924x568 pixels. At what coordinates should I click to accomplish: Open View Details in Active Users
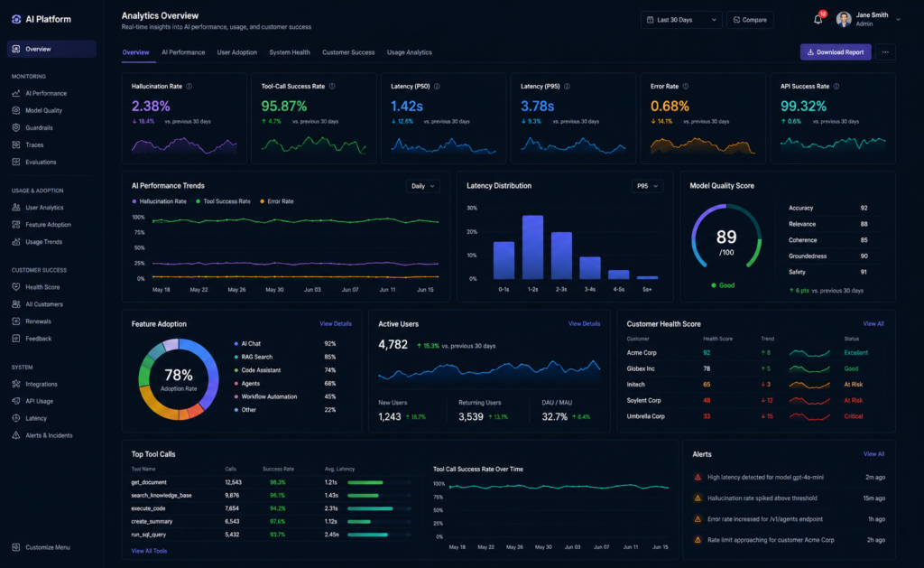[584, 324]
